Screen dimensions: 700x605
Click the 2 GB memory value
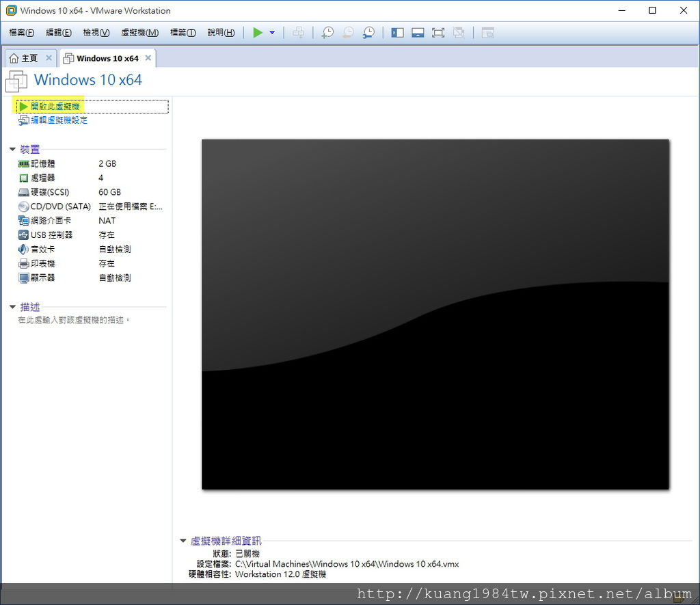coord(107,164)
